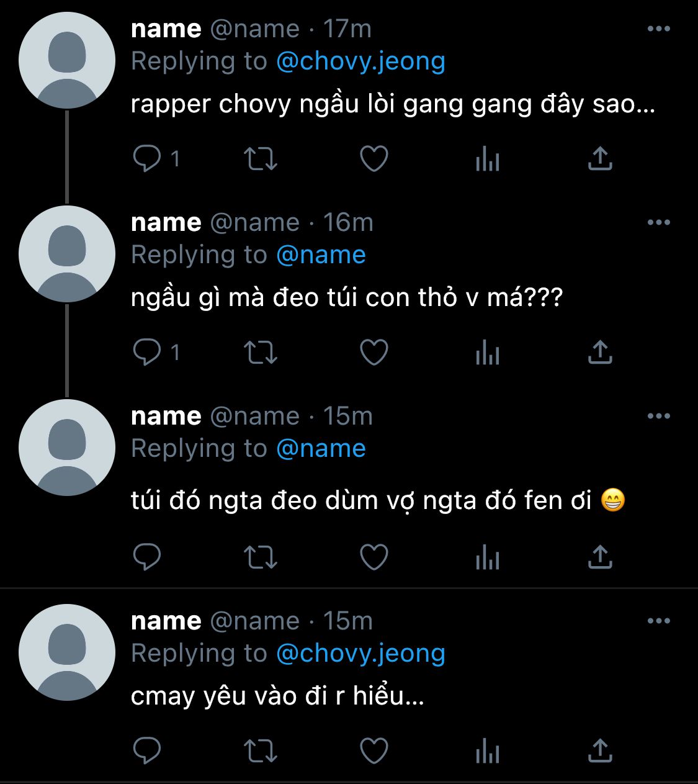This screenshot has width=698, height=784.
Task: Share the 'túi đó ngta đeo dùm' tweet
Action: [600, 557]
